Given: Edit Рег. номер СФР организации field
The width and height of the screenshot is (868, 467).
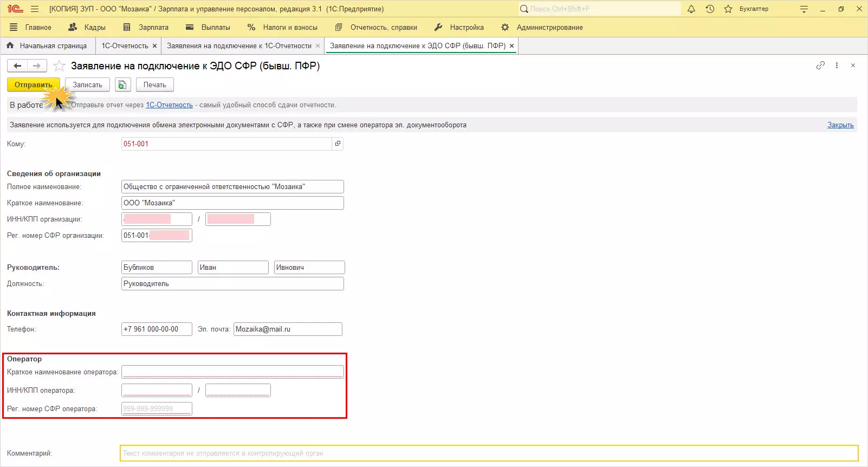Looking at the screenshot, I should pyautogui.click(x=157, y=236).
